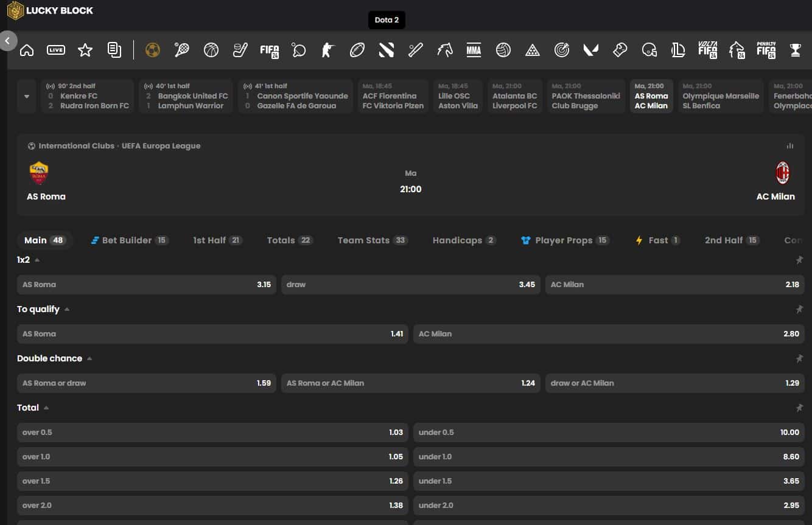Select the table tennis paddle icon

pyautogui.click(x=299, y=50)
